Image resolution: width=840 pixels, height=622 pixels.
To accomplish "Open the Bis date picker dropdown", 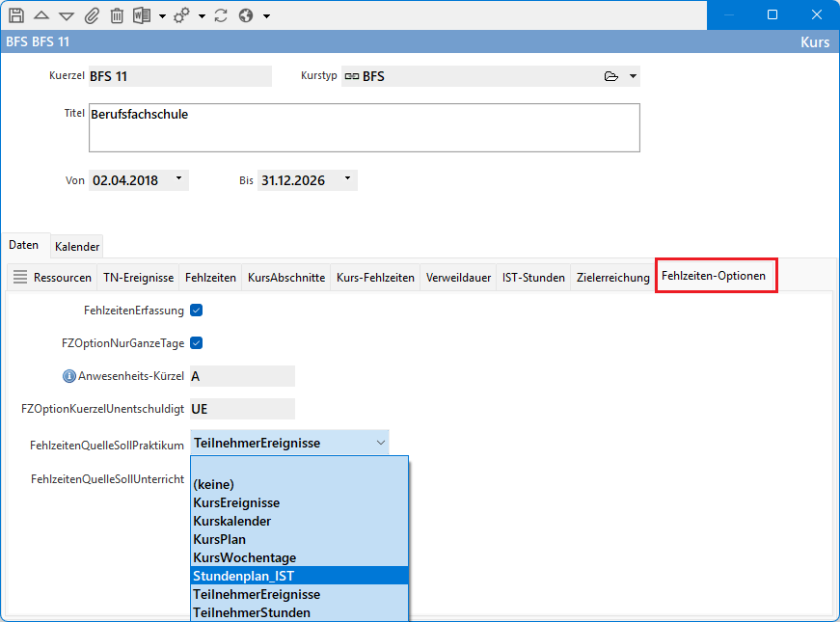I will point(347,179).
